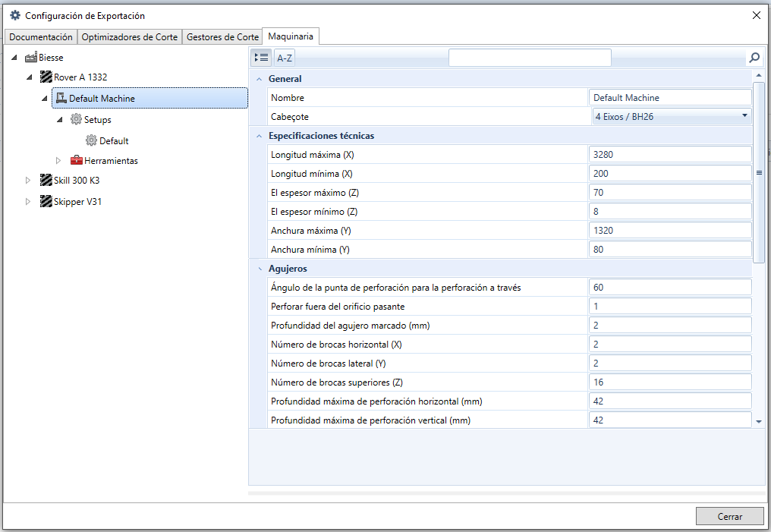This screenshot has height=532, width=771.
Task: Open the Optimizadores de Corte tab
Action: [x=129, y=37]
